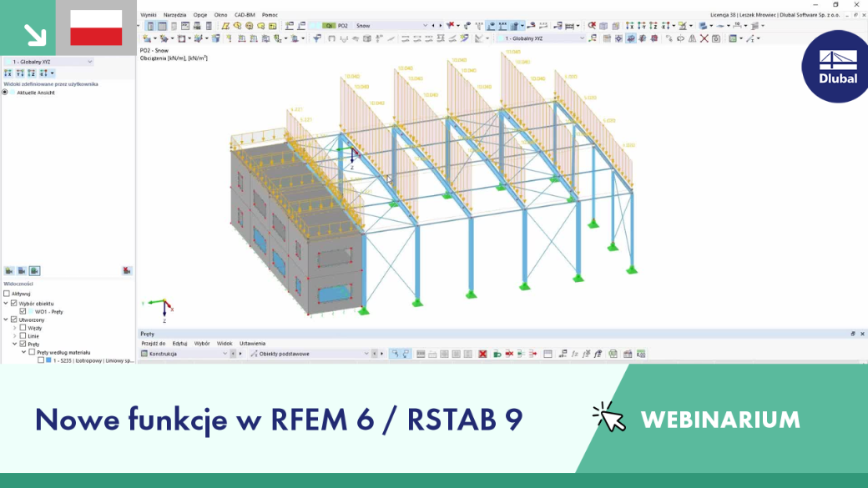The image size is (868, 488).
Task: Click the Dlubal logo badge
Action: [837, 68]
